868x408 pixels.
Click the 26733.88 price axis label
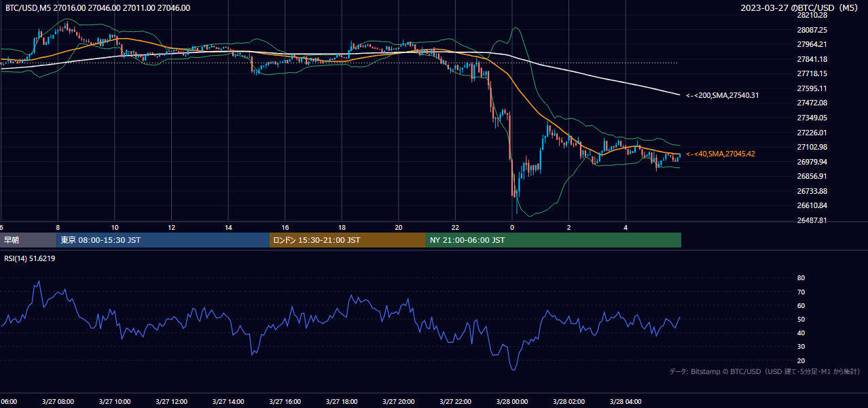812,191
